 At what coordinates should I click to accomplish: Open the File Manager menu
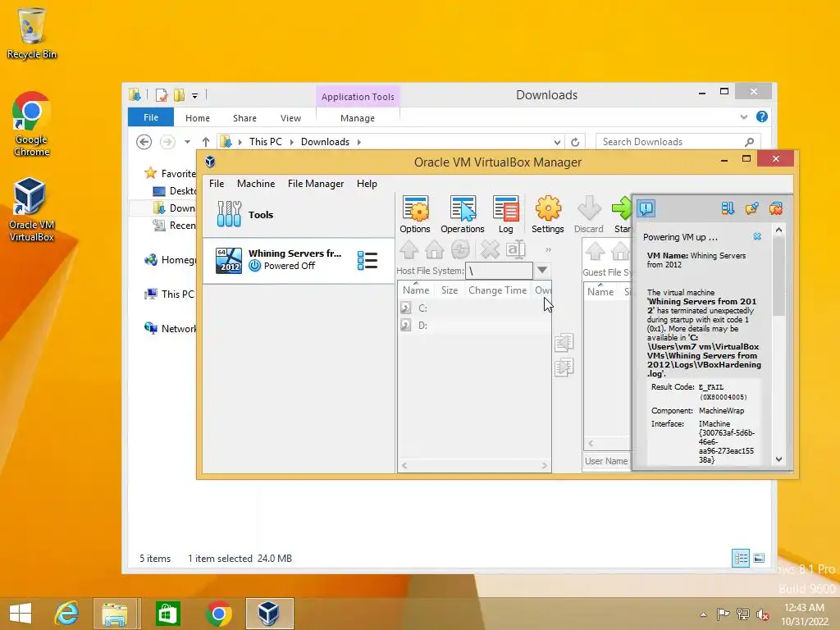point(316,183)
